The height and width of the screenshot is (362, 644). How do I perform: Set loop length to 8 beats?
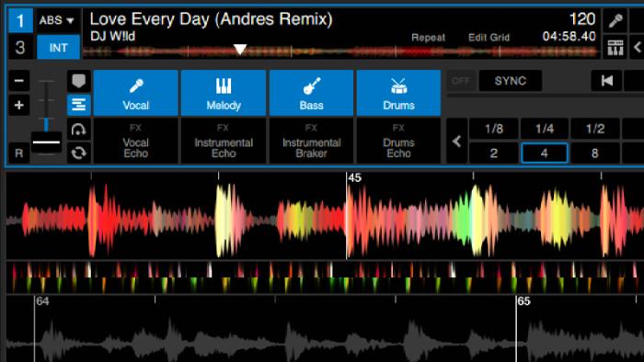point(595,153)
